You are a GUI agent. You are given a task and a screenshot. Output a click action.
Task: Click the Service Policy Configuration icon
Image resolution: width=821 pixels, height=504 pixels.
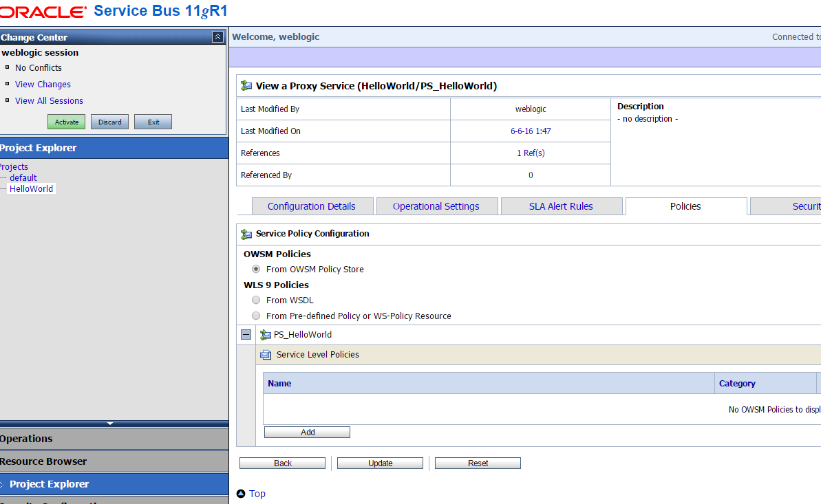tap(246, 234)
